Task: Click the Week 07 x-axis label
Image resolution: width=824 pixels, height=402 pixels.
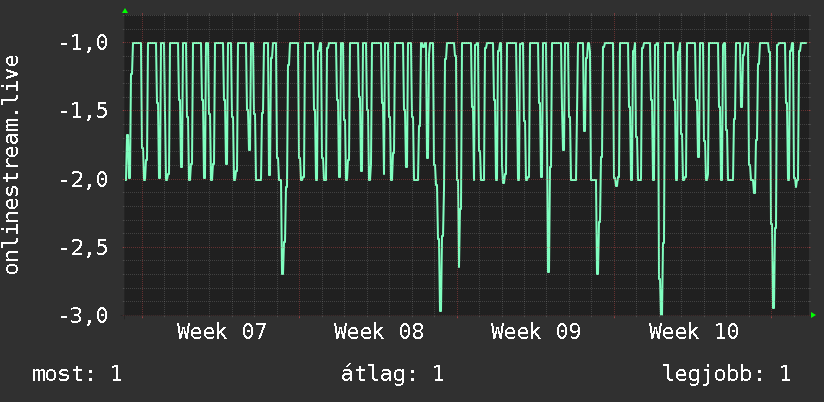Action: tap(222, 332)
